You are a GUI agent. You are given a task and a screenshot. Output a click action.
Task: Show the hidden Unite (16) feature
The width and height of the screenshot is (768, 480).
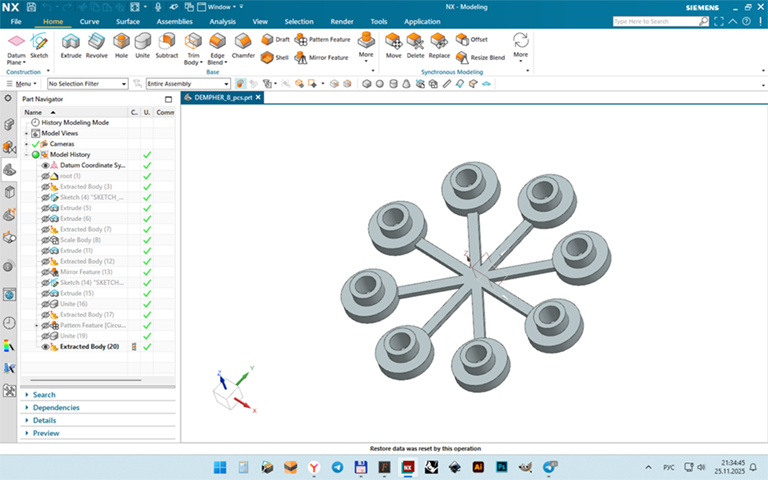click(46, 304)
